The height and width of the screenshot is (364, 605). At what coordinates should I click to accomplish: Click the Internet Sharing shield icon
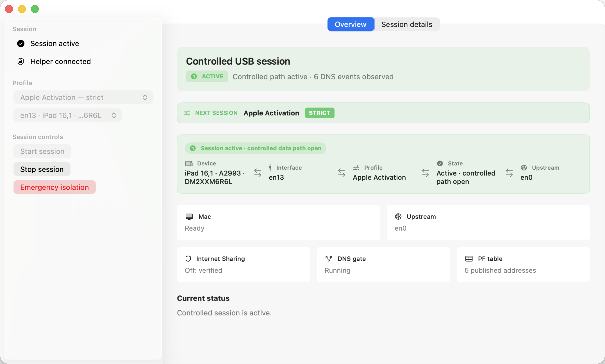pos(188,259)
